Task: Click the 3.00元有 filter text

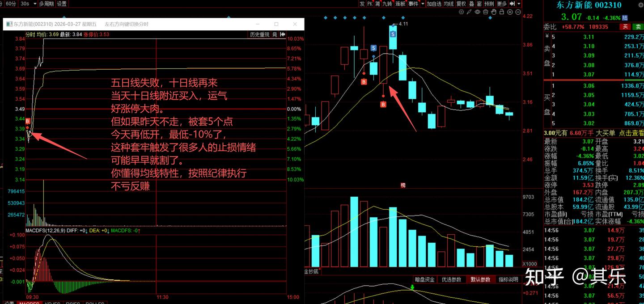Action: pos(555,133)
